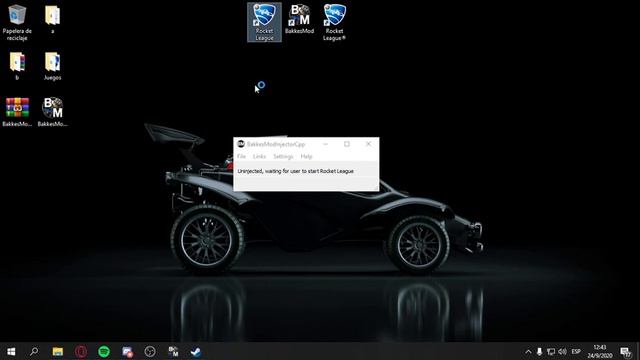Select the folder named 'a' on desktop
Screen dimensions: 640x360
tap(53, 19)
